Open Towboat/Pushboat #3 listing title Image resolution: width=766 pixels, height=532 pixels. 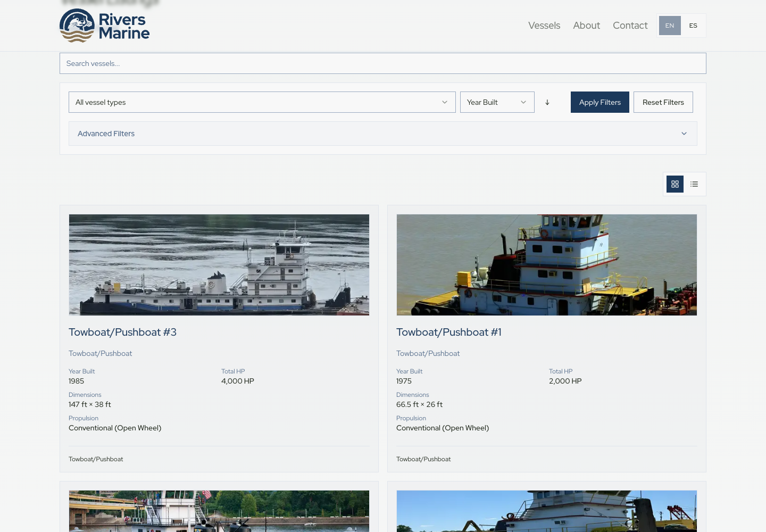click(x=122, y=332)
